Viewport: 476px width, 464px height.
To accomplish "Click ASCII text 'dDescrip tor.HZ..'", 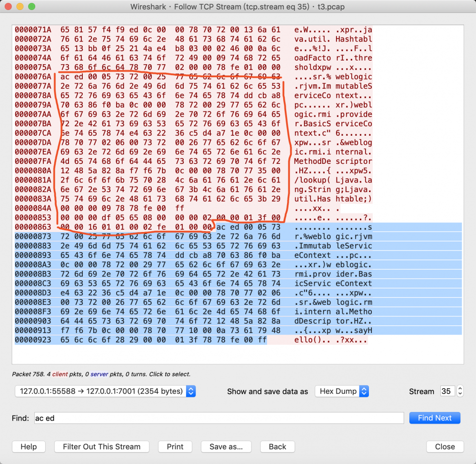I will pos(333,321).
